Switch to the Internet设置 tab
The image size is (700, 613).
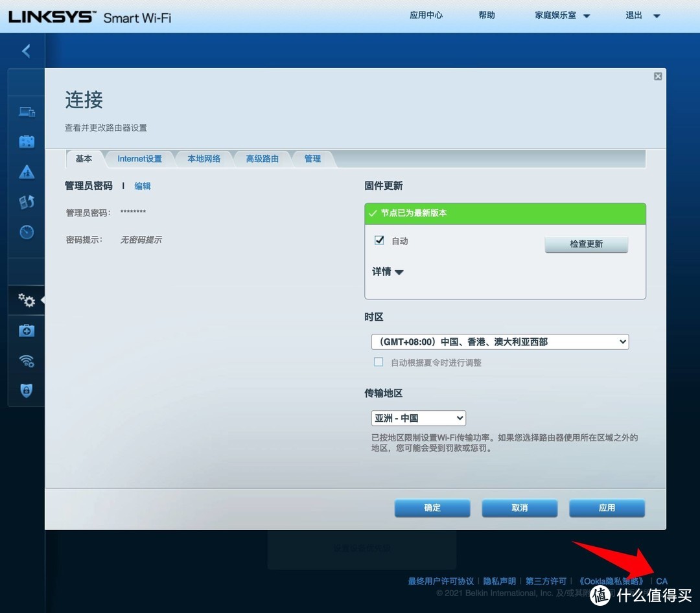tap(138, 158)
